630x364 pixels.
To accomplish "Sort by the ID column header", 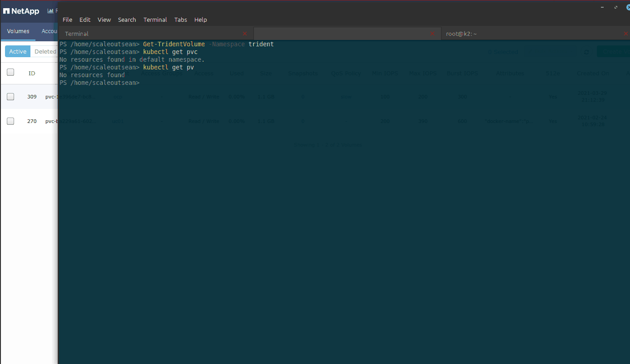I will click(32, 73).
